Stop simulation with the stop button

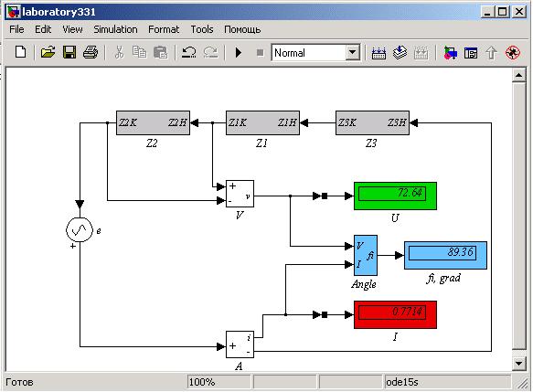point(260,53)
